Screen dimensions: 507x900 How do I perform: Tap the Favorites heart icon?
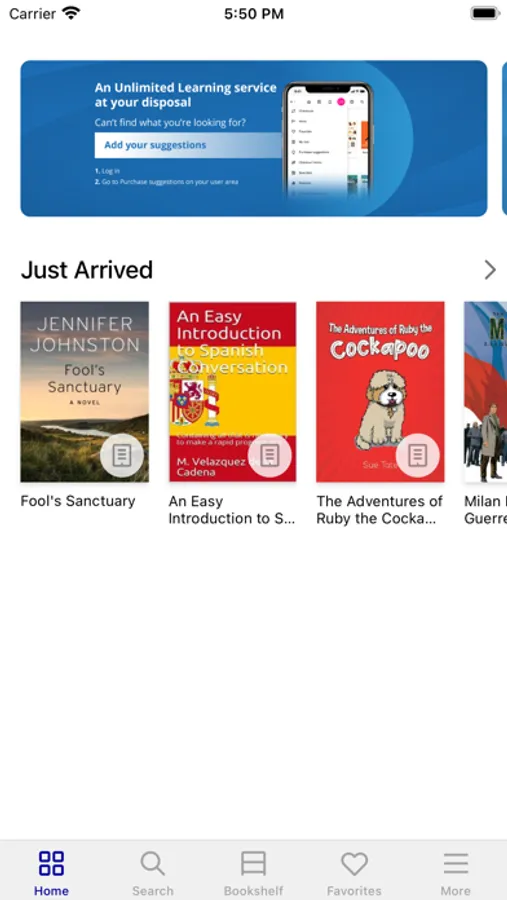coord(354,863)
